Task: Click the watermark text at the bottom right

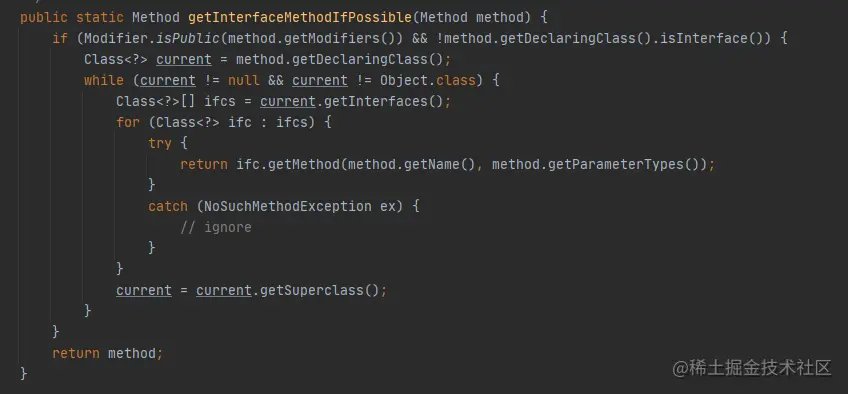Action: click(x=752, y=368)
